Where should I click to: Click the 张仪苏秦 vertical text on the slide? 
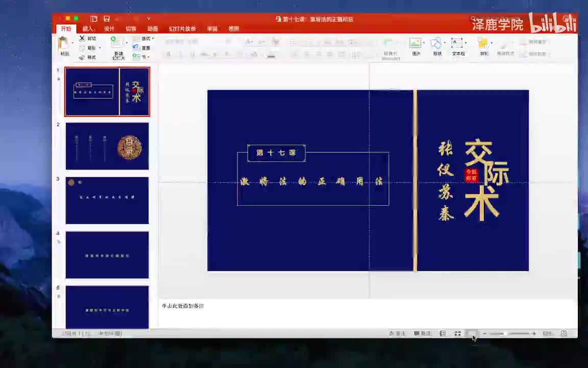(x=446, y=181)
